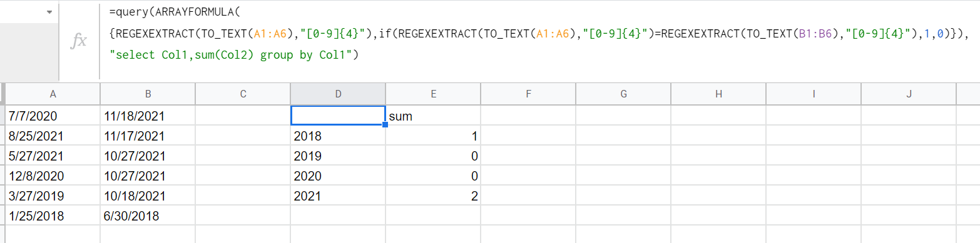Screen dimensions: 980x243
Task: Click sum value 0 beside 2019
Action: (x=433, y=156)
